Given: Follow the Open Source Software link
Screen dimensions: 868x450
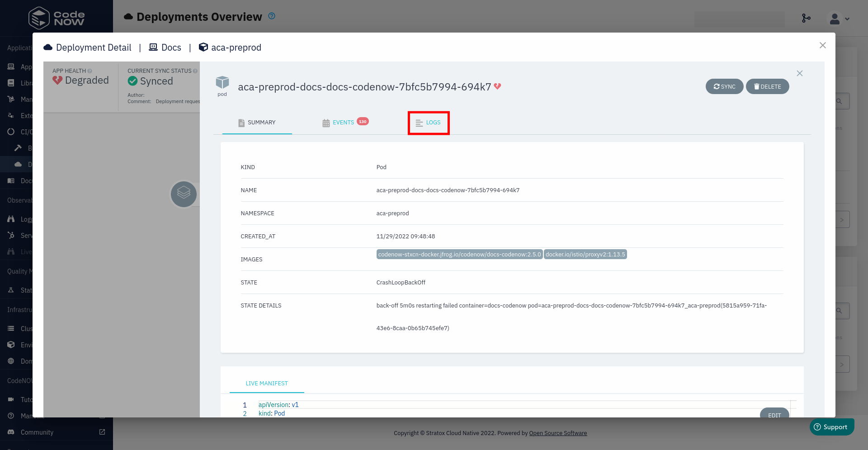Looking at the screenshot, I should click(x=558, y=433).
